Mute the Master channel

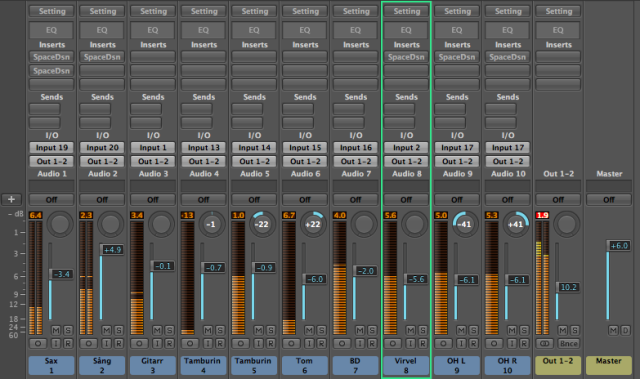pos(613,330)
